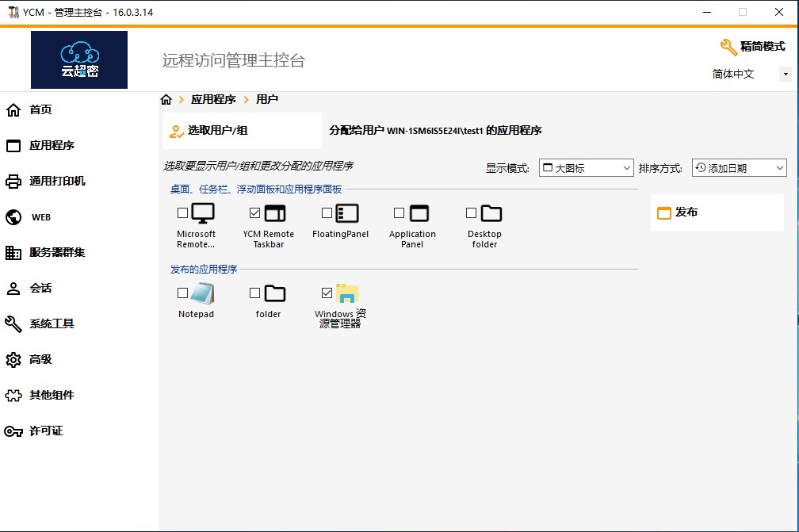Click the Desktop folder icon
The height and width of the screenshot is (532, 799).
click(x=491, y=213)
